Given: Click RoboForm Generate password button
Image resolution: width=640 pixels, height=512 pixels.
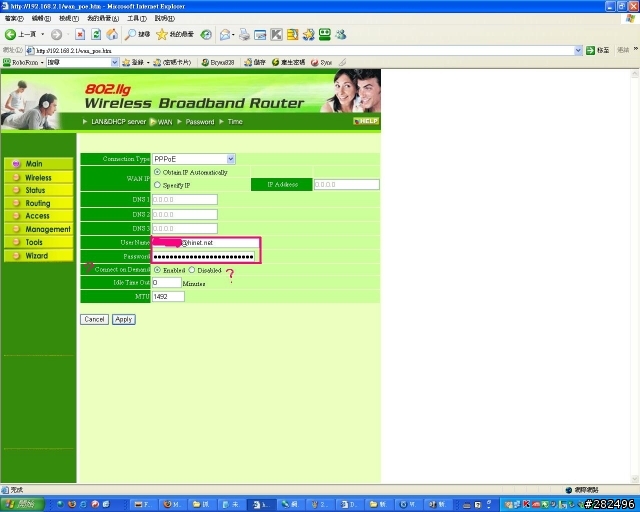Looking at the screenshot, I should tap(288, 62).
